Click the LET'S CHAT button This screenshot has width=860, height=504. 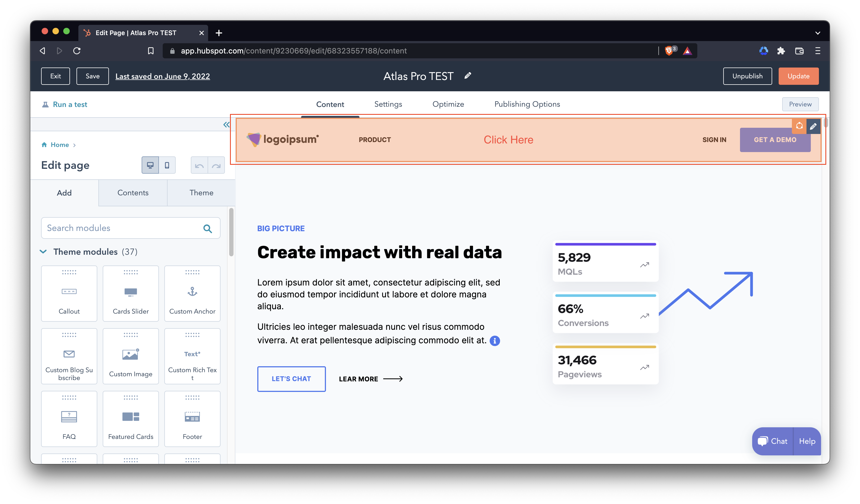tap(291, 379)
